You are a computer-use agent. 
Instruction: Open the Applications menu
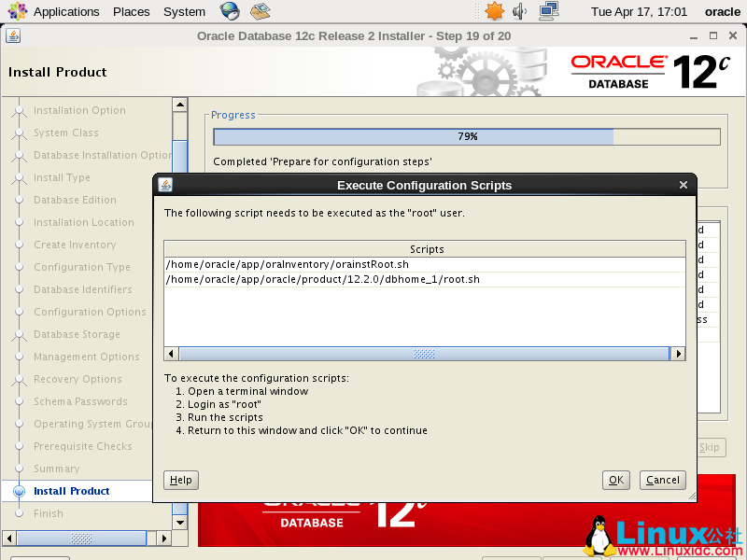pos(56,11)
